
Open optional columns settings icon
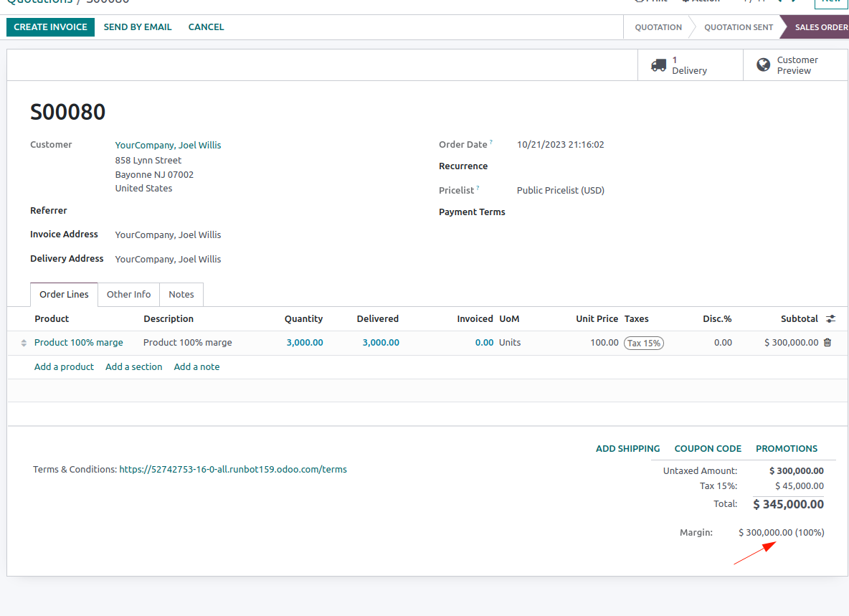[x=830, y=319]
